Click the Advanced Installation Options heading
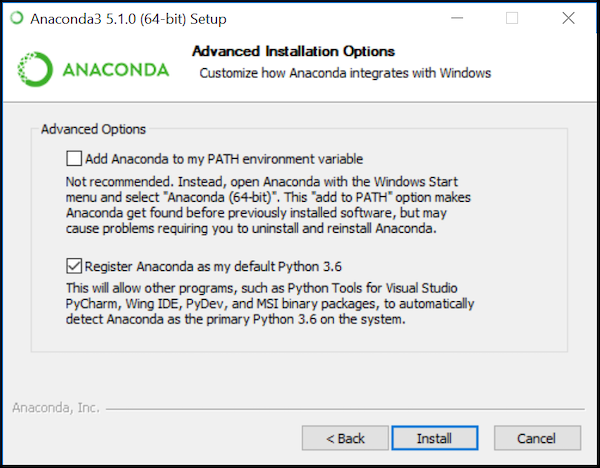The height and width of the screenshot is (468, 600). [293, 51]
